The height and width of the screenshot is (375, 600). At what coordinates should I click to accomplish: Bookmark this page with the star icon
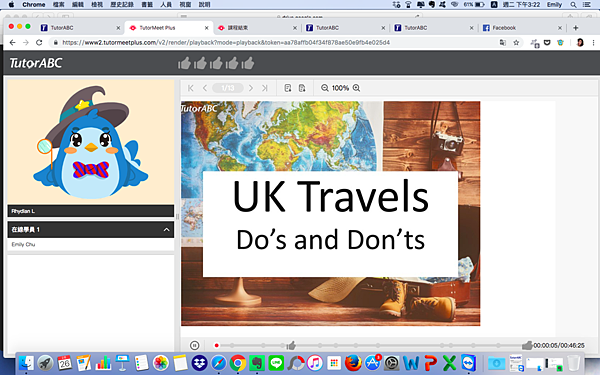(516, 42)
